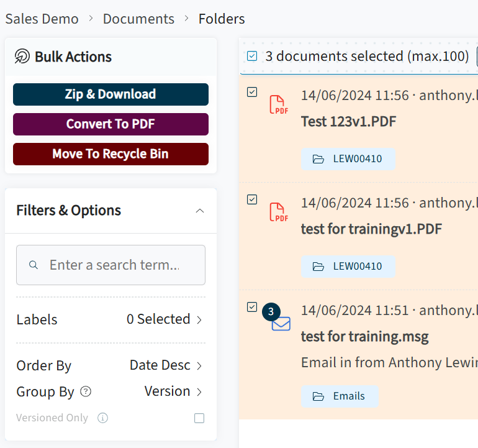Uncheck the test for training.msg checkbox

[x=252, y=307]
